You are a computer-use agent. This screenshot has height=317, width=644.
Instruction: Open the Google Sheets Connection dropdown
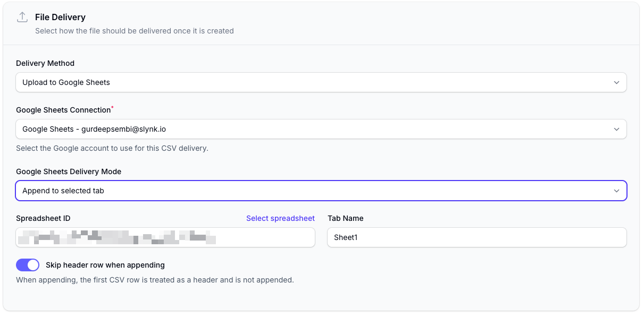pos(321,129)
